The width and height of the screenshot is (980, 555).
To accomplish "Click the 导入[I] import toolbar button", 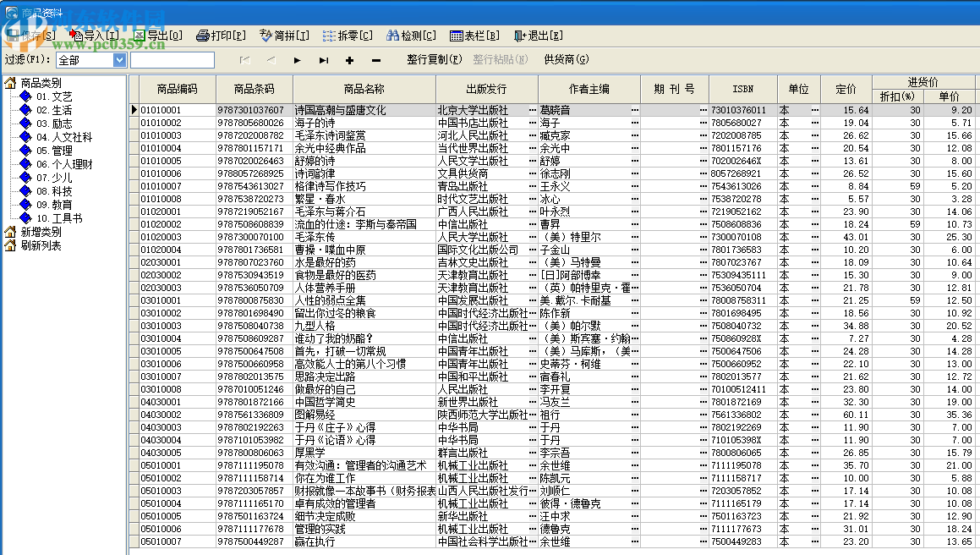I will (x=95, y=36).
